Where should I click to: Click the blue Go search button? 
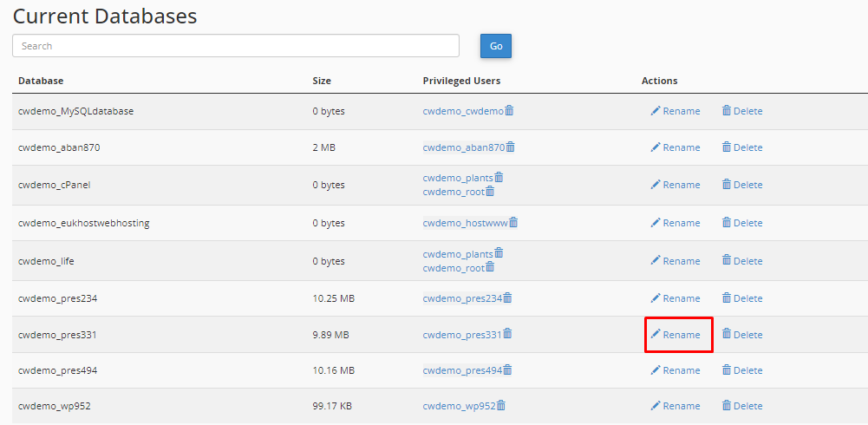pos(496,46)
